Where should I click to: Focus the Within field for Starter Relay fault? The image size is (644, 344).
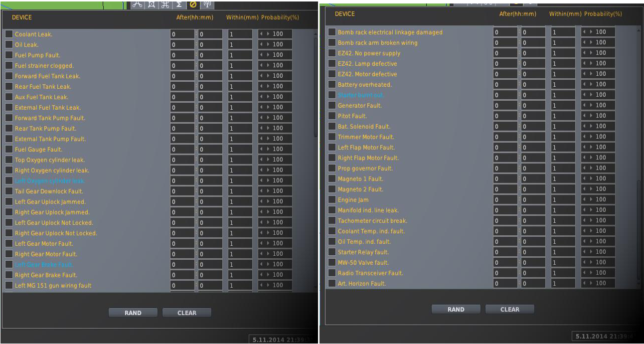[x=563, y=252]
